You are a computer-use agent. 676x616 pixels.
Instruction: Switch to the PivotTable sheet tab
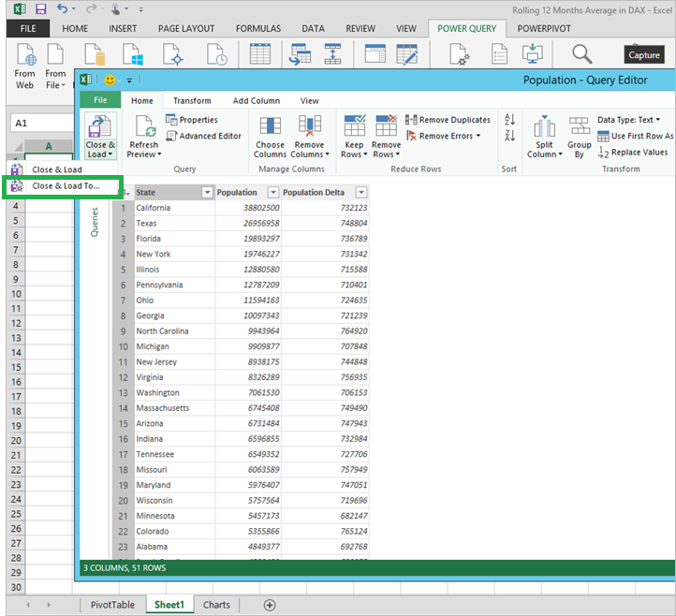112,605
